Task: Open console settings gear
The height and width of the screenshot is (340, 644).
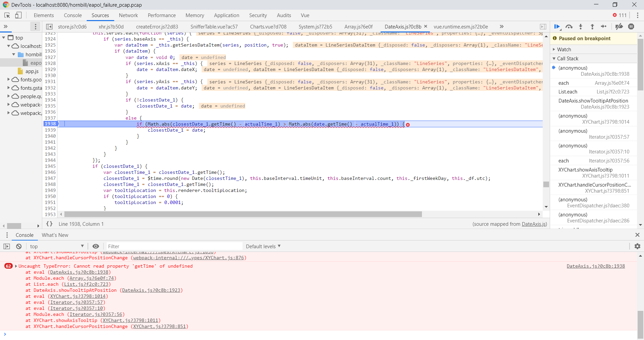Action: pos(637,246)
